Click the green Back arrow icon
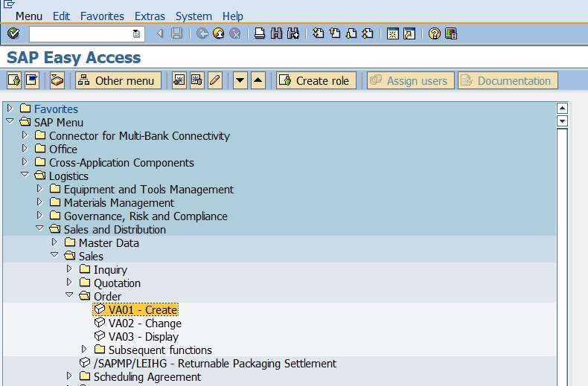 [202, 33]
